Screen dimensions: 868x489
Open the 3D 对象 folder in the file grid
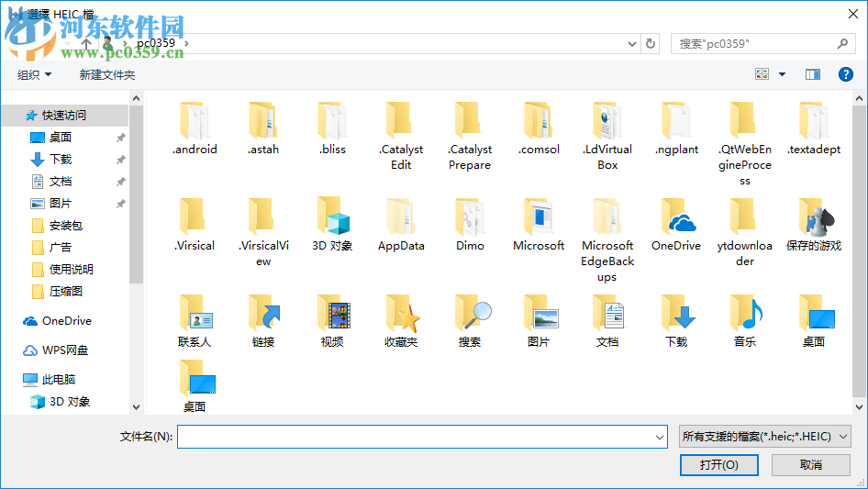pyautogui.click(x=332, y=224)
